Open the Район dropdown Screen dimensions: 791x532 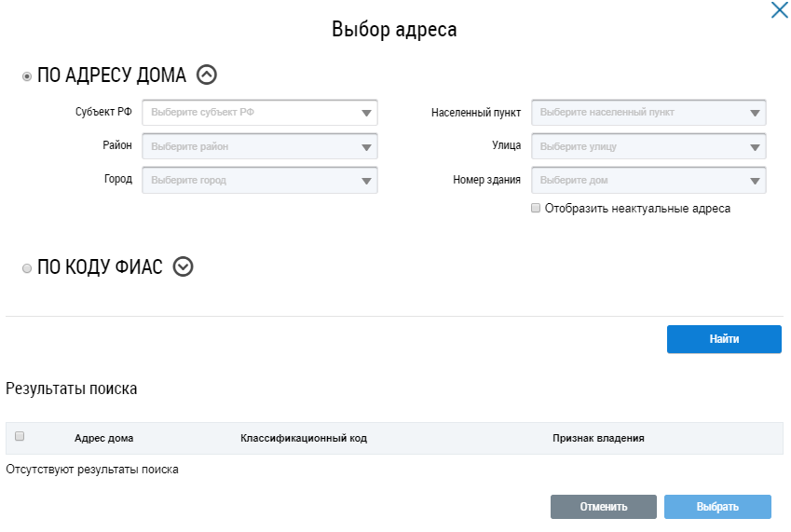(x=260, y=146)
